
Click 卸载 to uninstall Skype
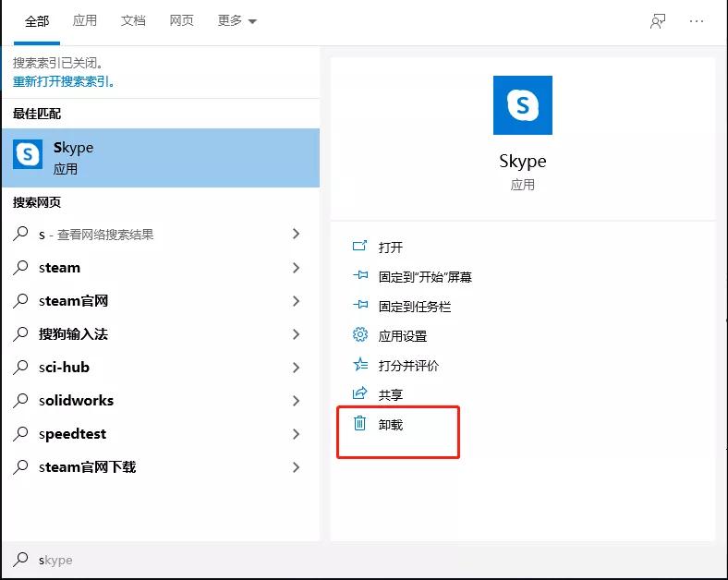pos(391,425)
